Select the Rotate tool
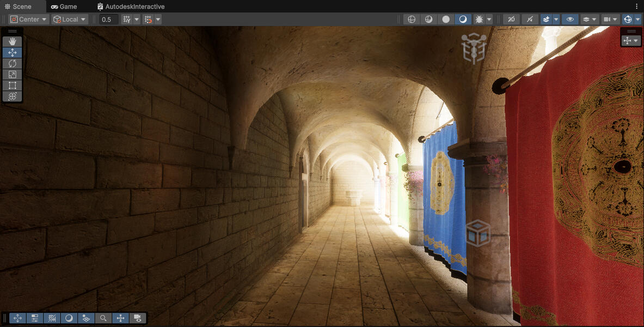The height and width of the screenshot is (327, 644). (x=12, y=63)
